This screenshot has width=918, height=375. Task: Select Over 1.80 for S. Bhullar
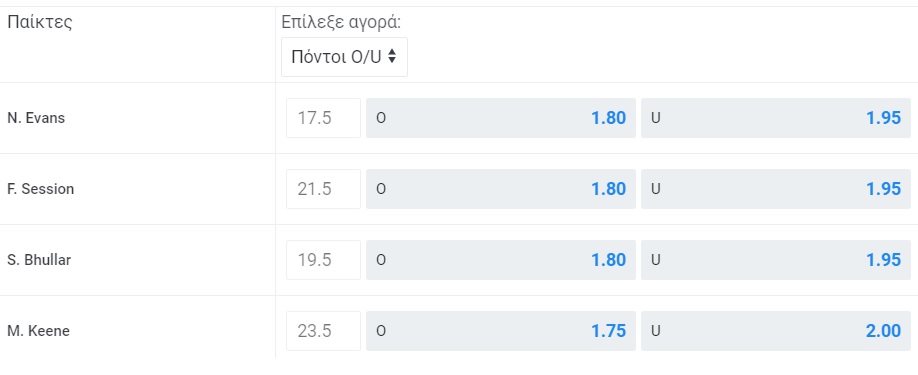click(501, 260)
